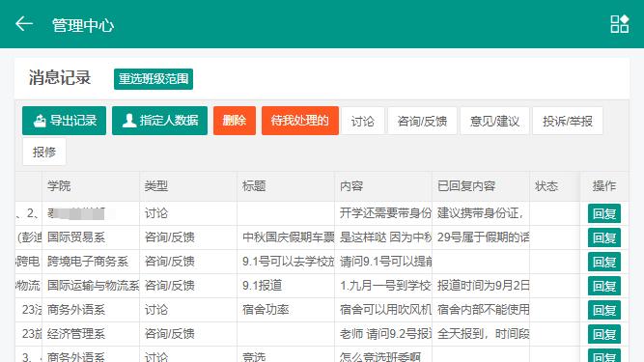The height and width of the screenshot is (362, 644).
Task: Click 开学还需要带身份 content cell
Action: [383, 213]
